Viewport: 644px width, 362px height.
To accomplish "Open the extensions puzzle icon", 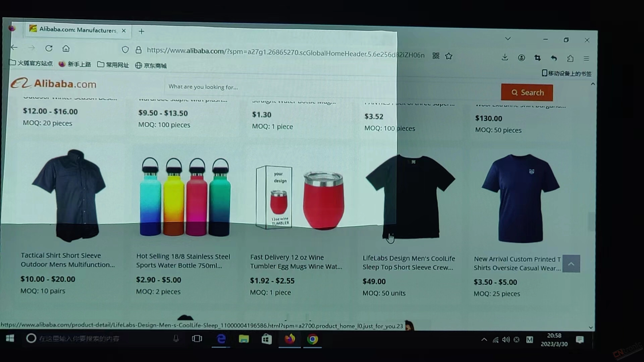I will tap(570, 58).
